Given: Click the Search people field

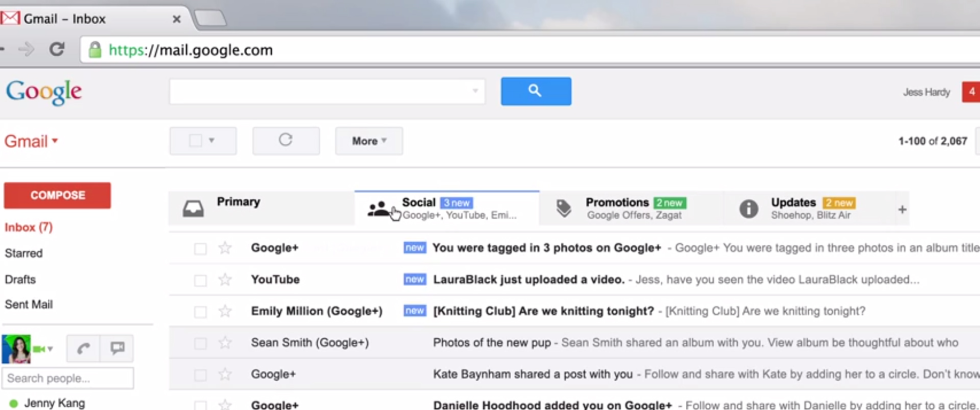Looking at the screenshot, I should [68, 378].
